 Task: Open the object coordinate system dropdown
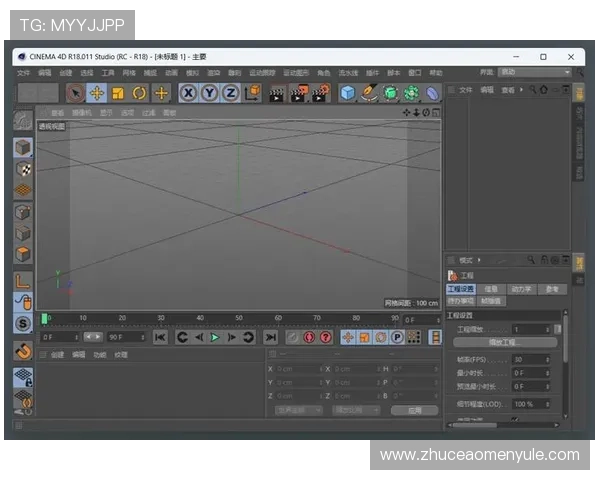coord(299,410)
